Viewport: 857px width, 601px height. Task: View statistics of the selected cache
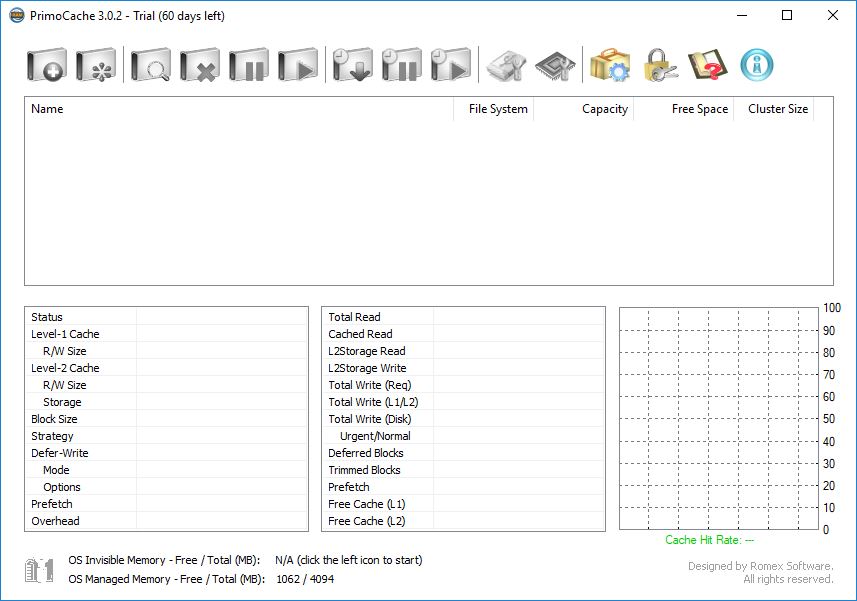(148, 64)
